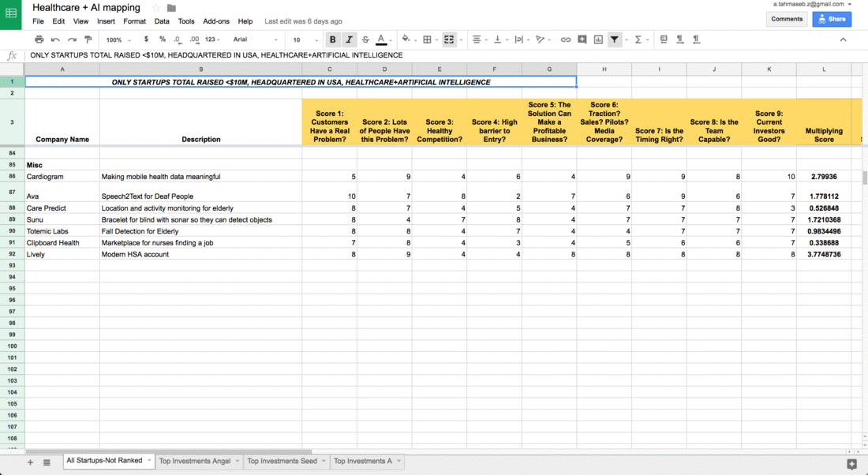Decrease decimal places
Viewport: 868px width, 475px height.
click(x=177, y=39)
